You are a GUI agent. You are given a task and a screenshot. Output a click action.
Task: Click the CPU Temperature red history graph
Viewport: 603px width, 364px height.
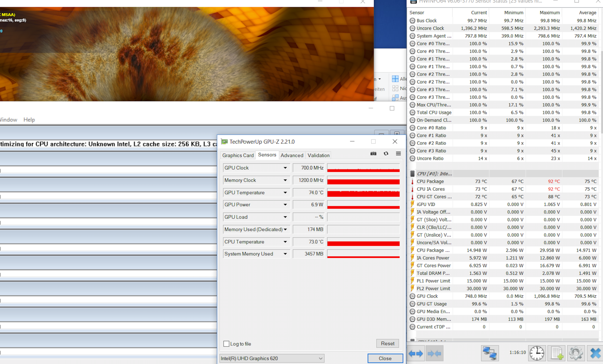(x=363, y=242)
